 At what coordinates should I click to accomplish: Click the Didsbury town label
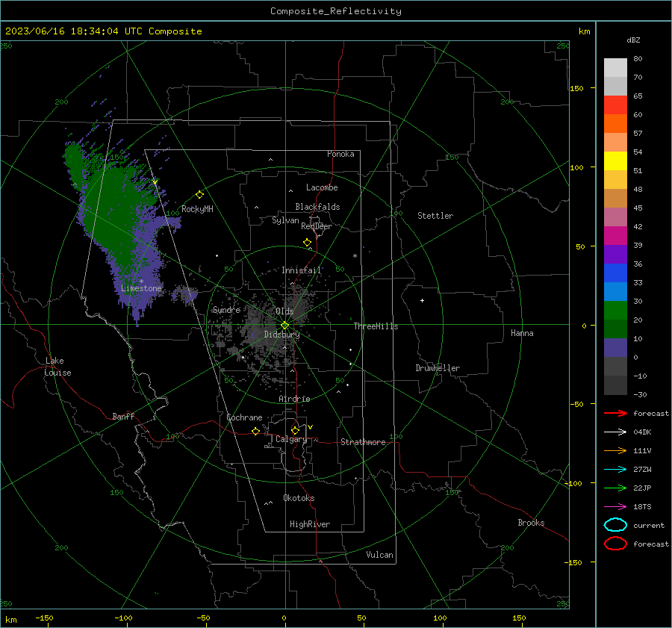pos(281,335)
